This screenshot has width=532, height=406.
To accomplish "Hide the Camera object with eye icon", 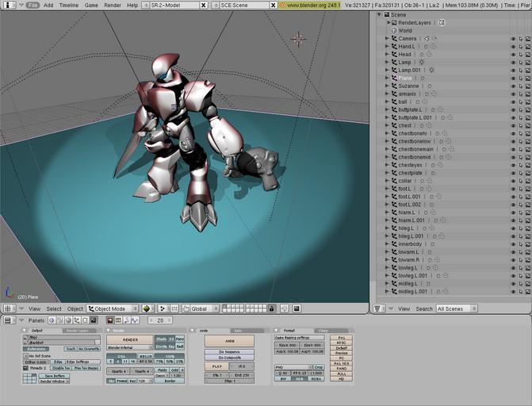I will click(x=513, y=39).
